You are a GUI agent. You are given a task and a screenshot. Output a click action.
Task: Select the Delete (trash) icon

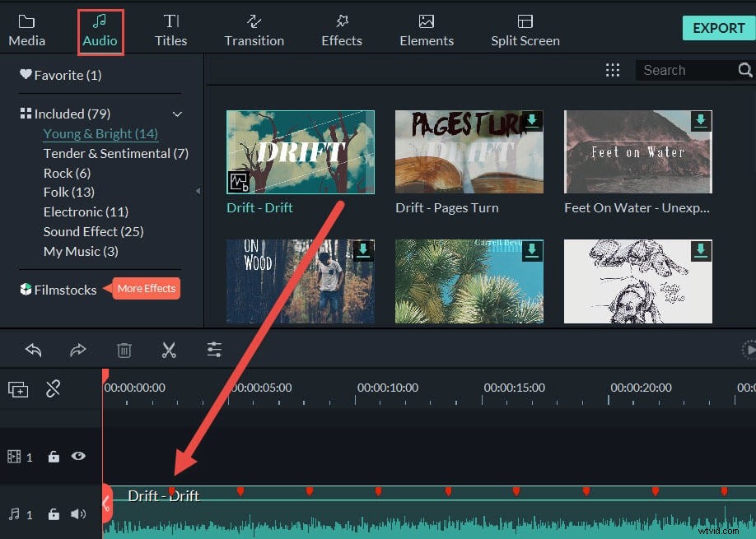point(124,350)
